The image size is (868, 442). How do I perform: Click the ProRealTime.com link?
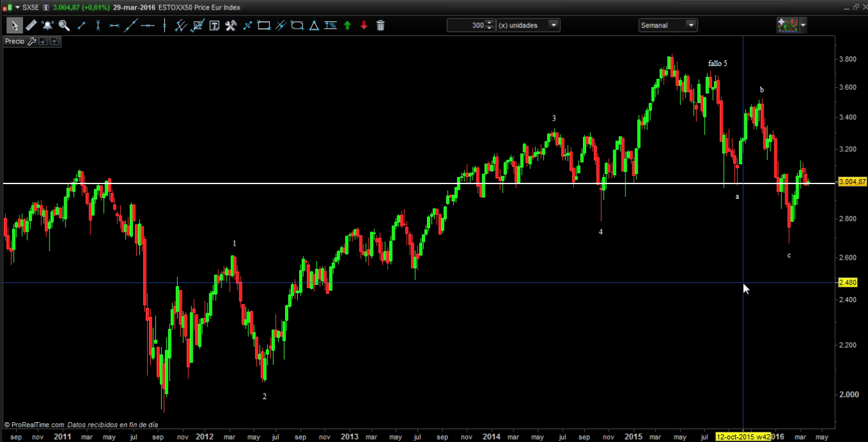pyautogui.click(x=38, y=425)
